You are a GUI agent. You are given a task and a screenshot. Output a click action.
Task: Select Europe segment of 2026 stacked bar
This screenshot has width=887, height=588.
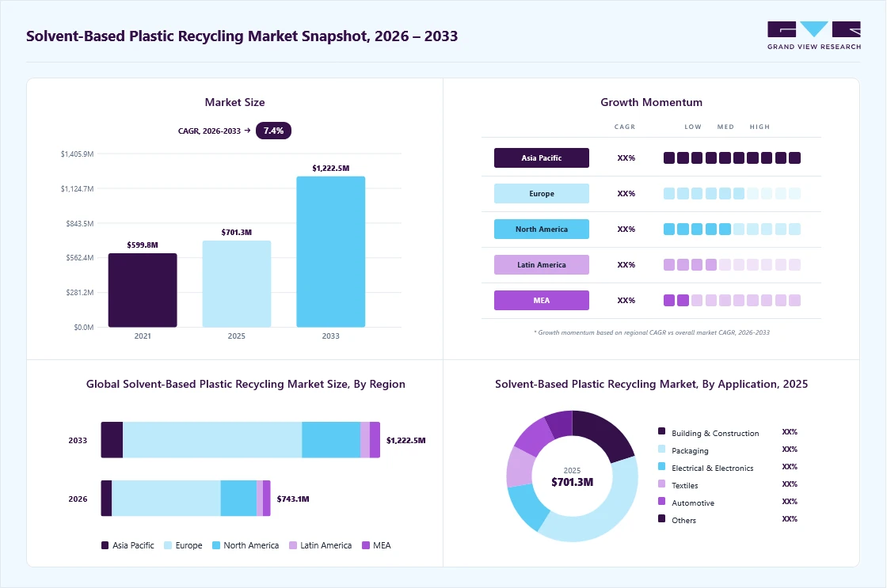[x=166, y=498]
